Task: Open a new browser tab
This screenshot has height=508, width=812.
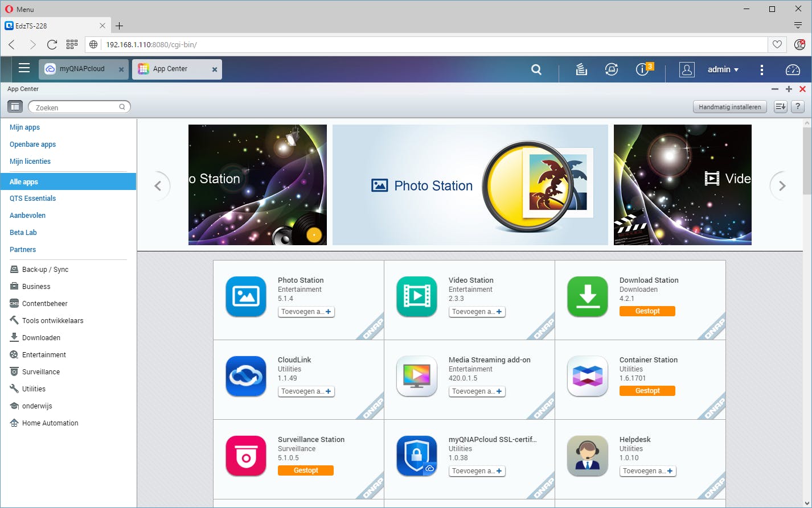Action: click(x=119, y=26)
